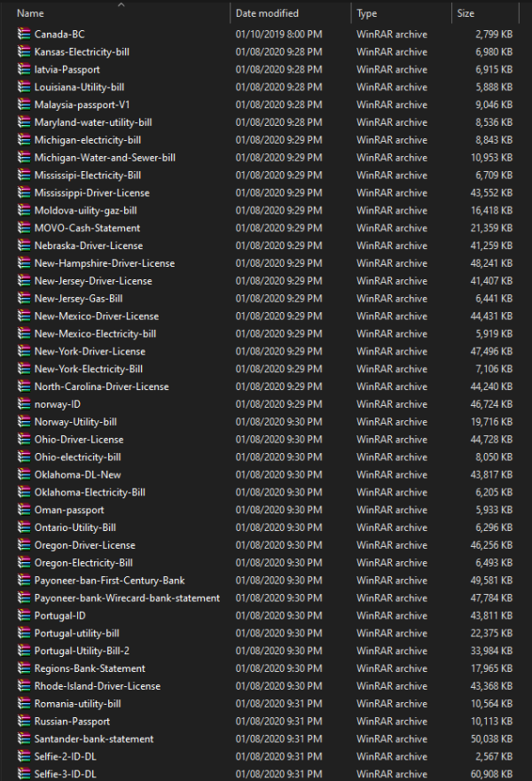Select the Payoneer-bank-Wirecard-bank-statement entry
The height and width of the screenshot is (781, 532).
[x=127, y=598]
